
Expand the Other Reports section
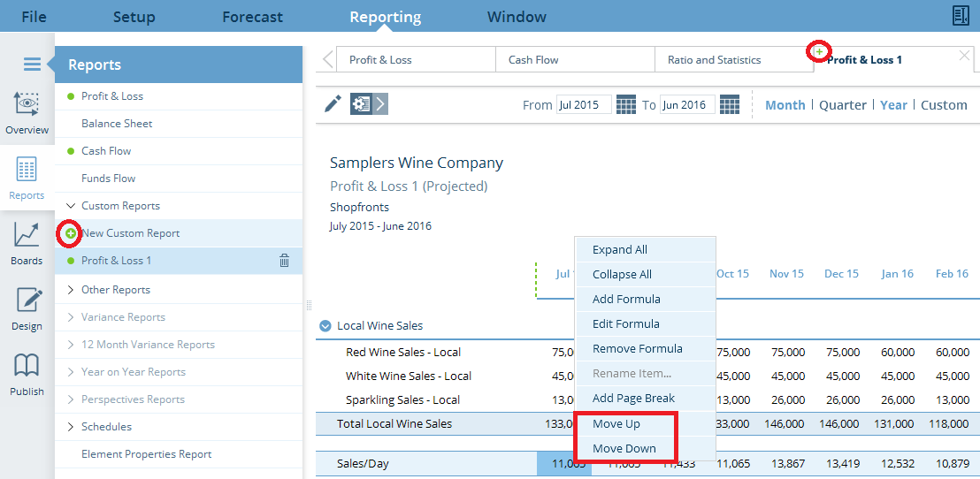coord(71,290)
